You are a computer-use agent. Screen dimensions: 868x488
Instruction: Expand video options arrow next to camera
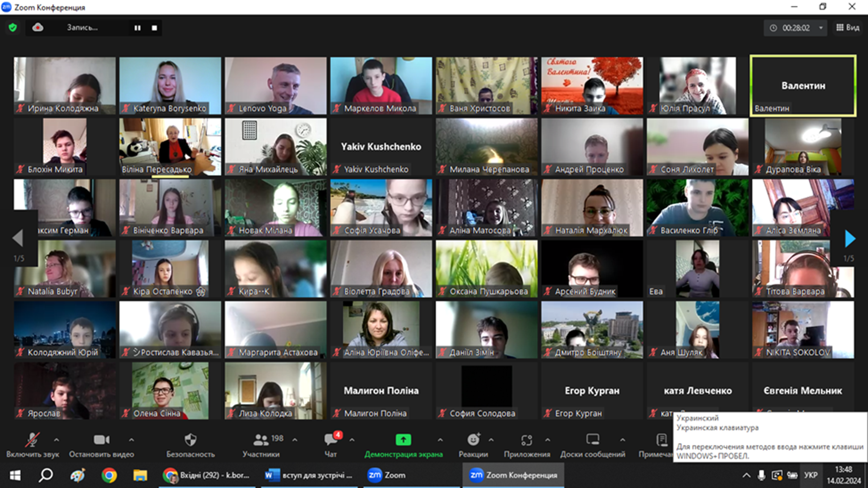point(131,440)
